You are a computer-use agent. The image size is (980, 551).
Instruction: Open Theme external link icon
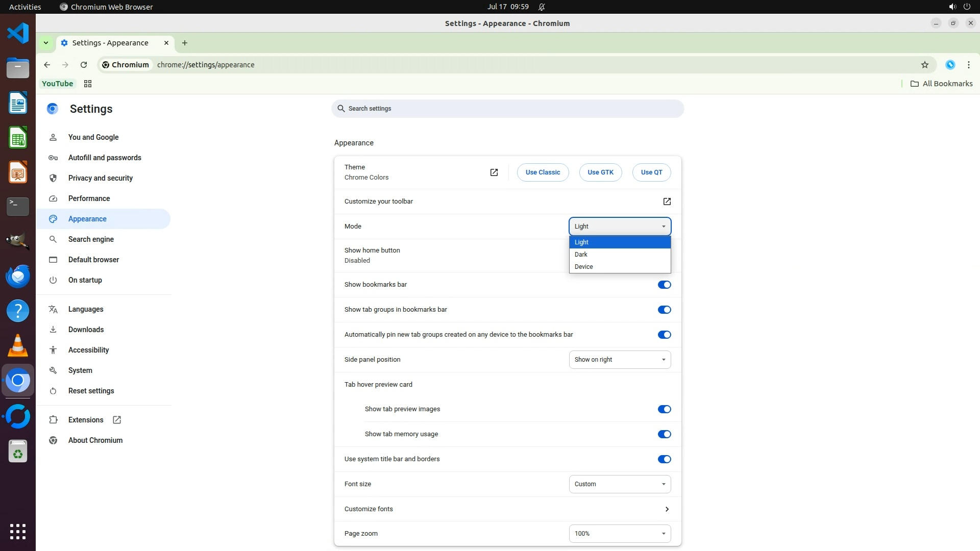pyautogui.click(x=494, y=172)
